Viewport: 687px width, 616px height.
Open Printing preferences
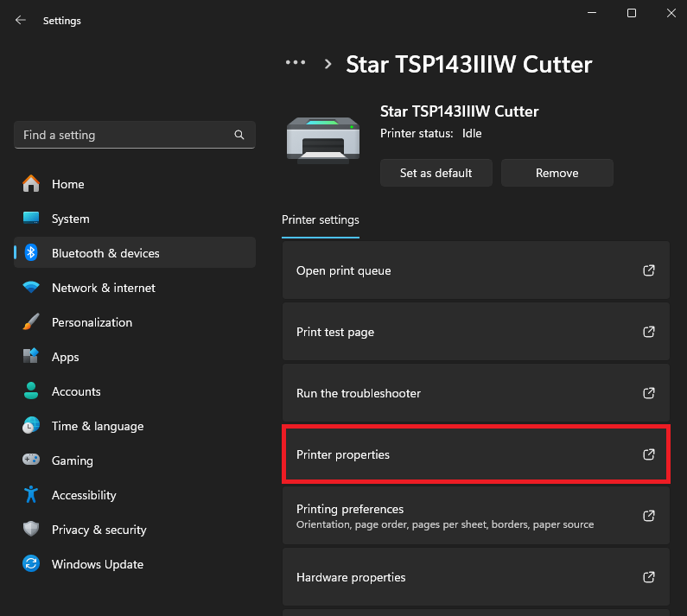(x=476, y=516)
